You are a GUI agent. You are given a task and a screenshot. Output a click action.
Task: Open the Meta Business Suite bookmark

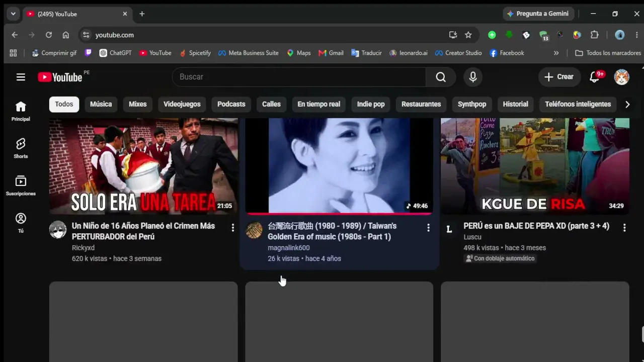(x=248, y=53)
